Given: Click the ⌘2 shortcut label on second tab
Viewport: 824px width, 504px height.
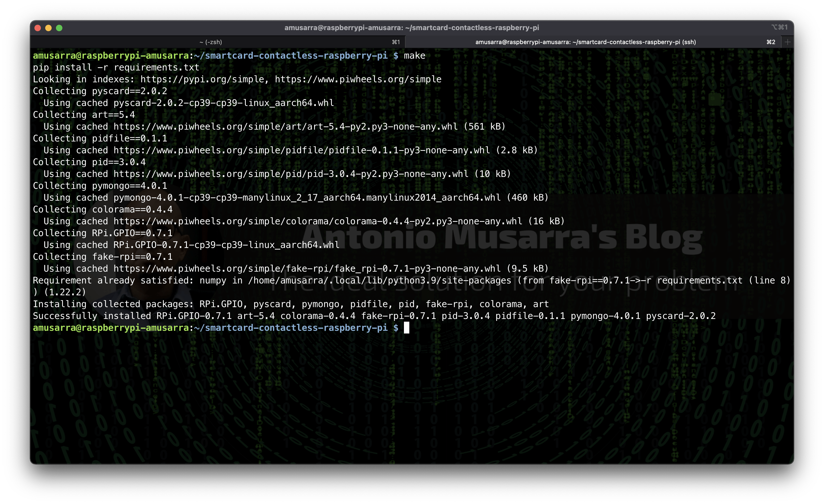Looking at the screenshot, I should 771,42.
